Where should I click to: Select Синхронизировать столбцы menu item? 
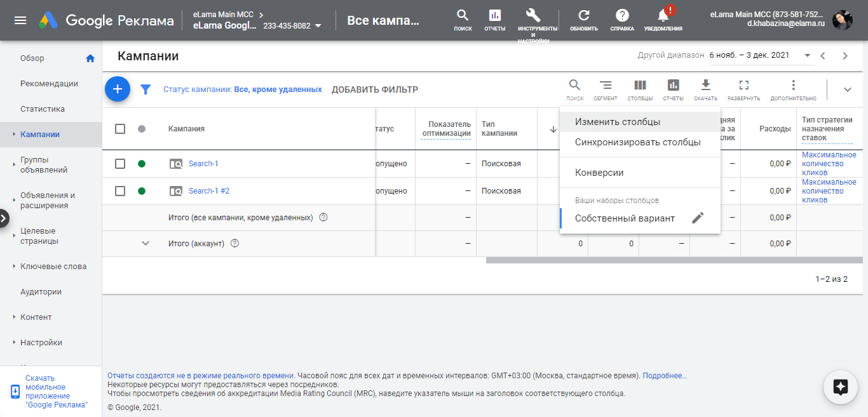640,142
